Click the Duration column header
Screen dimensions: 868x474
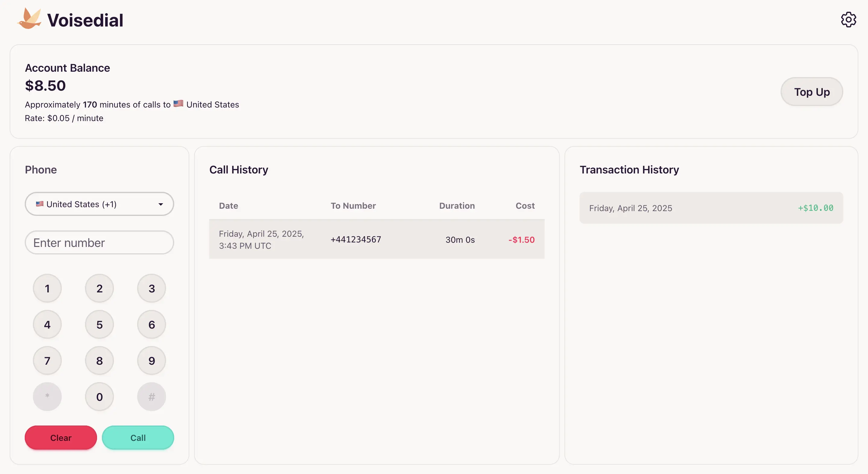click(x=457, y=206)
